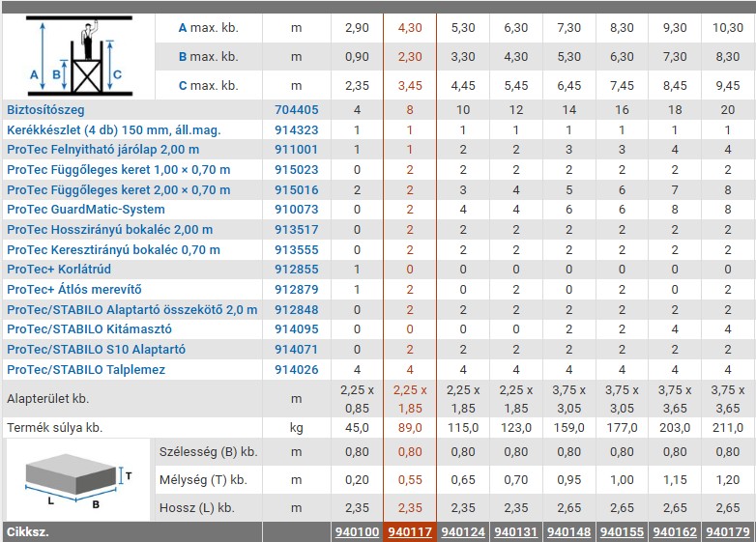This screenshot has width=756, height=542.
Task: Click article number 940179
Action: click(x=727, y=531)
